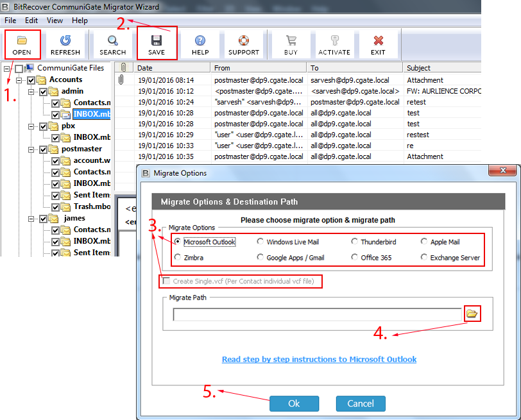Screen dimensions: 521x420
Task: Click the admin folder icon in tree
Action: tap(53, 91)
